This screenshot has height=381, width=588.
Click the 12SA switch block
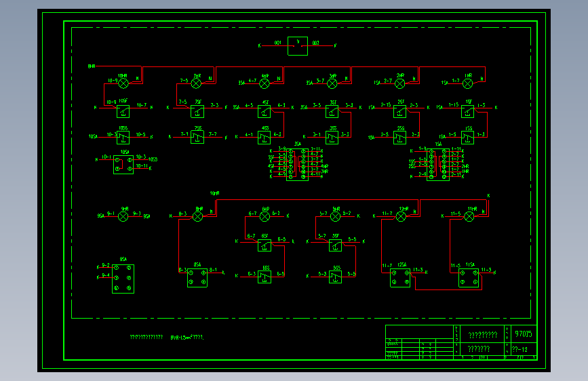[x=400, y=277]
